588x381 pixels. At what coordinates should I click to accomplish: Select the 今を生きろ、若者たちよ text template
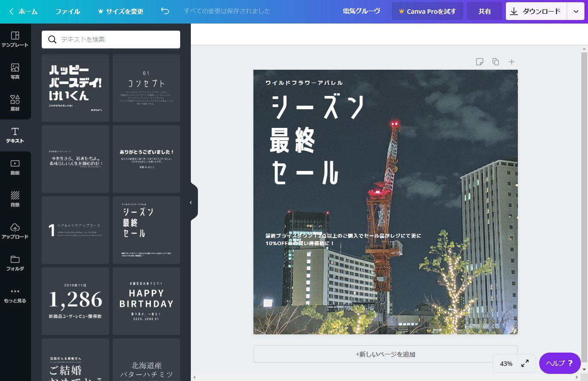(x=75, y=159)
